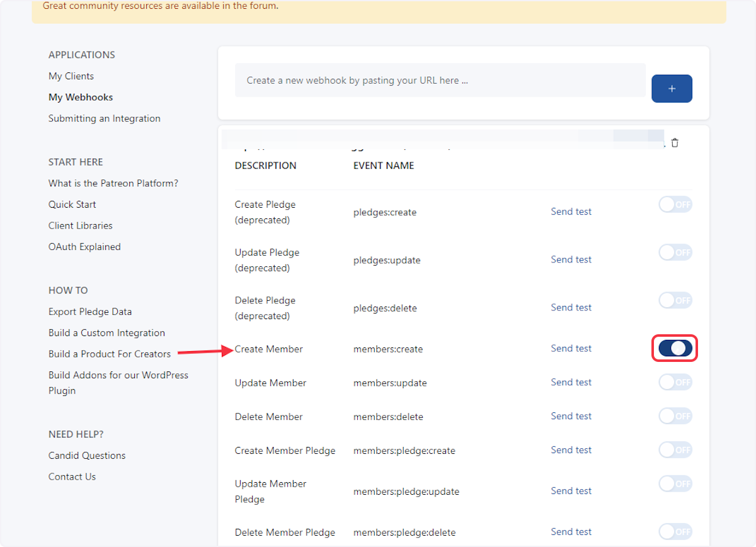Open the Export Pledge Data guide
This screenshot has width=756, height=547.
pos(90,311)
